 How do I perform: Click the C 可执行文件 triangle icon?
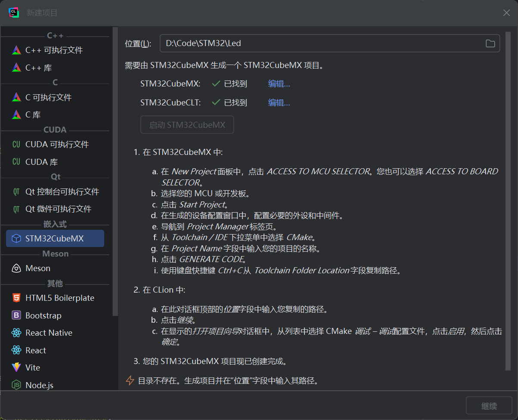pyautogui.click(x=16, y=97)
